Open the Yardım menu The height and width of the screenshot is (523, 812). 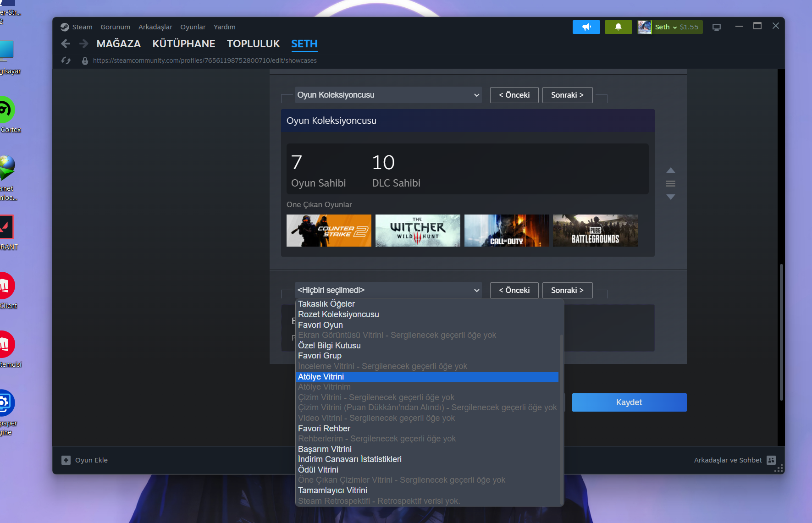pyautogui.click(x=225, y=27)
